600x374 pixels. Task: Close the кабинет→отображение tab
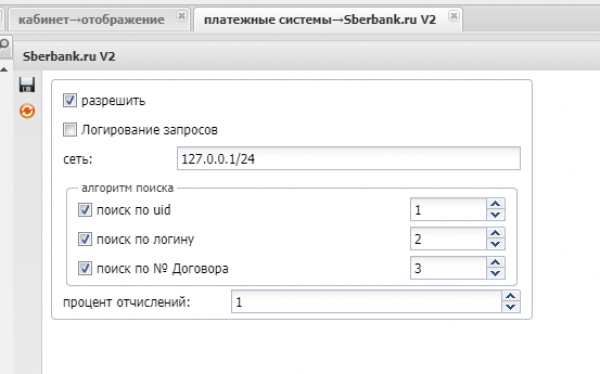[x=181, y=16]
